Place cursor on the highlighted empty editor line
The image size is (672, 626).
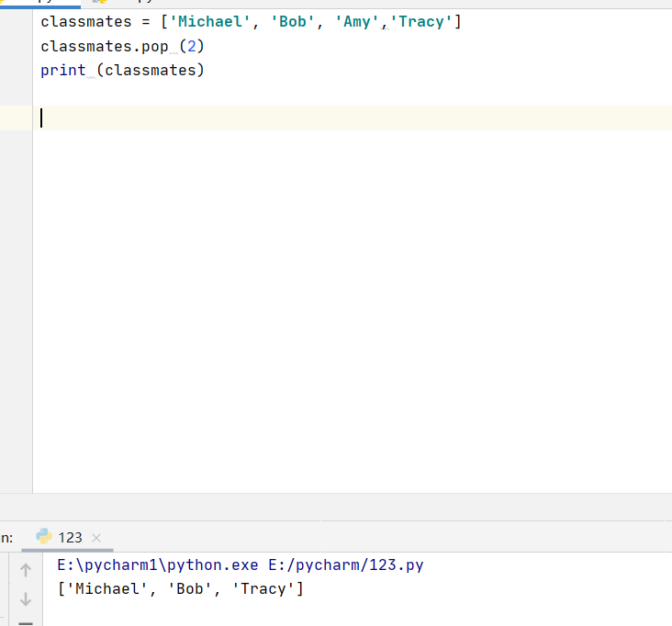pyautogui.click(x=353, y=117)
